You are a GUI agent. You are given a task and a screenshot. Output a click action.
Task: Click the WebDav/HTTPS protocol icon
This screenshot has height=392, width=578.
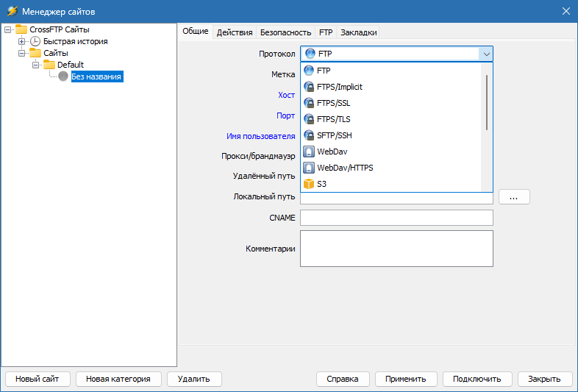(x=309, y=168)
